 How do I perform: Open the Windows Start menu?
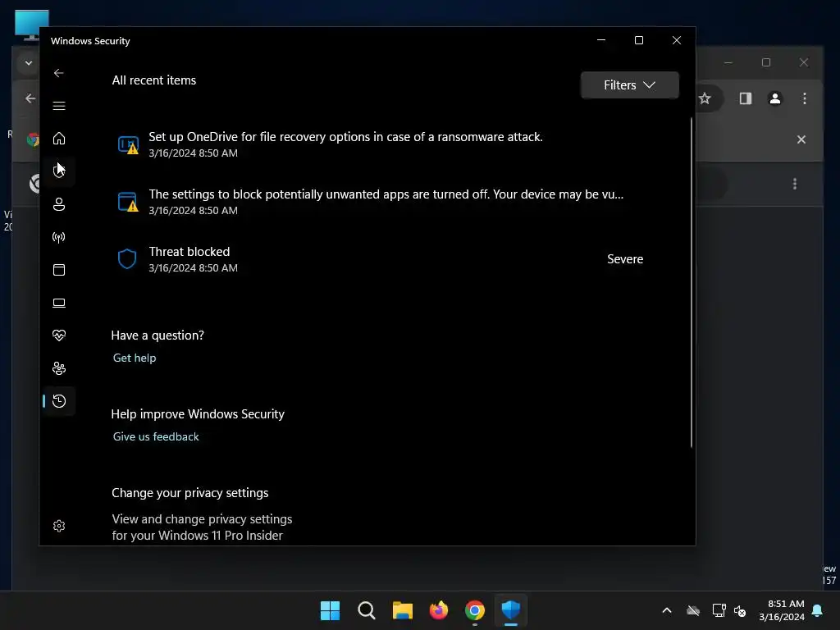point(330,610)
